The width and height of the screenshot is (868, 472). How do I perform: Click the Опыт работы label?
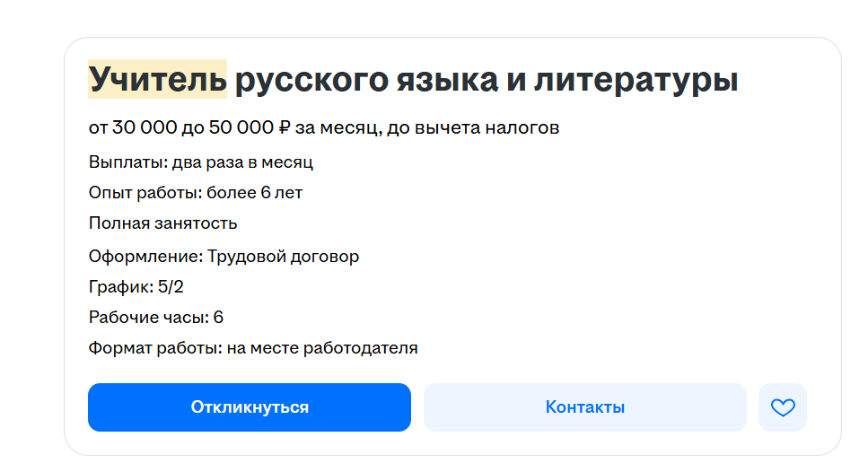point(145,192)
